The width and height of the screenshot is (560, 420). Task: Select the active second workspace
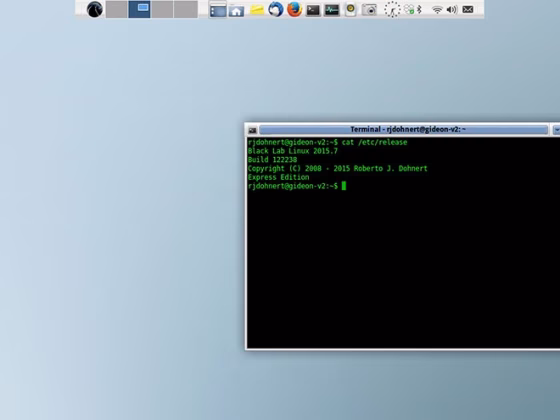(x=139, y=9)
